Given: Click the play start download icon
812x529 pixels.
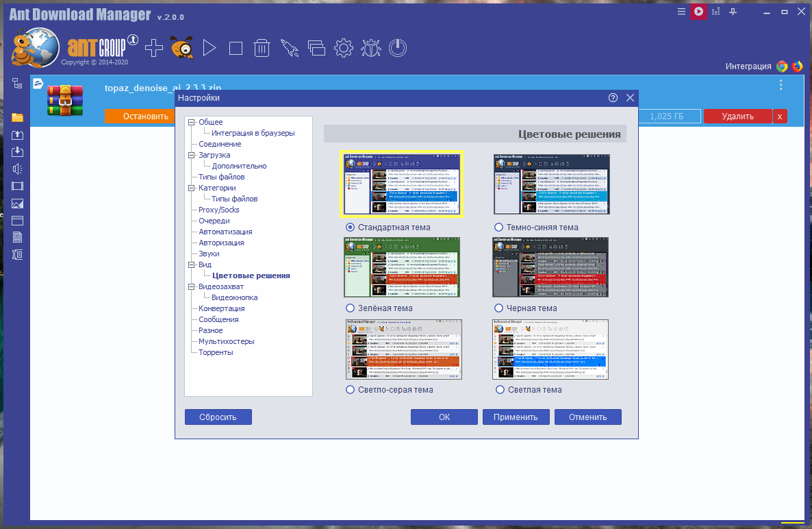Looking at the screenshot, I should pos(210,48).
